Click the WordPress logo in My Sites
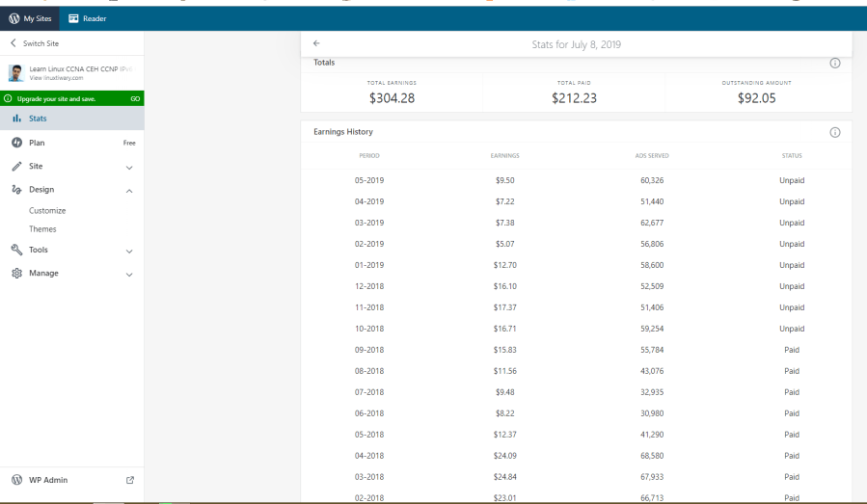 tap(14, 18)
